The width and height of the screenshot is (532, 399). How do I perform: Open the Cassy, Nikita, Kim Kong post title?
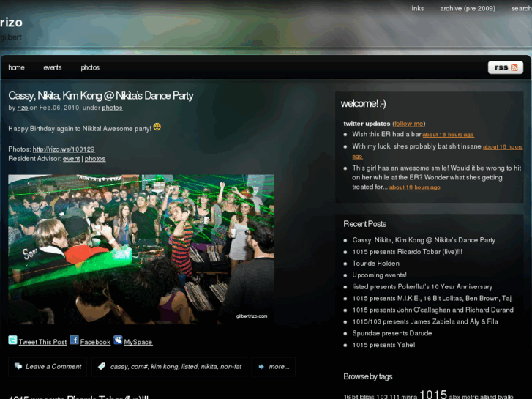click(101, 95)
